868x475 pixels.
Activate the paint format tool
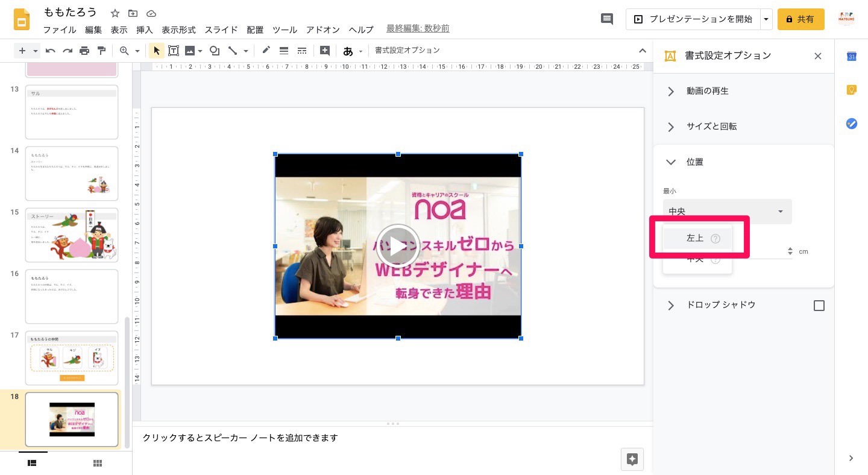101,51
